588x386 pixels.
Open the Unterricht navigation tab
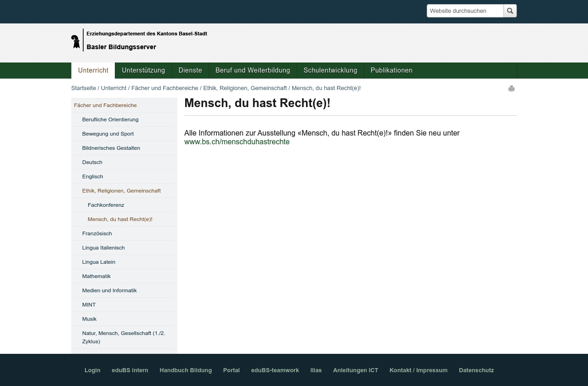(93, 70)
